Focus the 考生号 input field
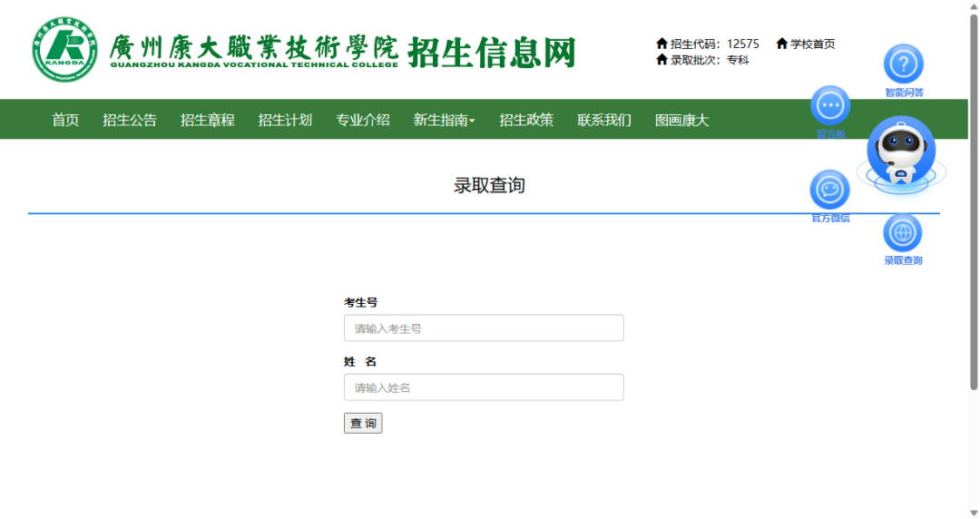The image size is (980, 519). tap(484, 328)
